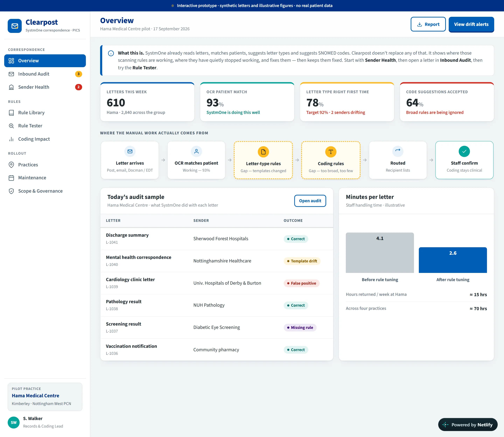This screenshot has width=504, height=437.
Task: Click the Coding Impact bar chart icon
Action: pos(11,139)
